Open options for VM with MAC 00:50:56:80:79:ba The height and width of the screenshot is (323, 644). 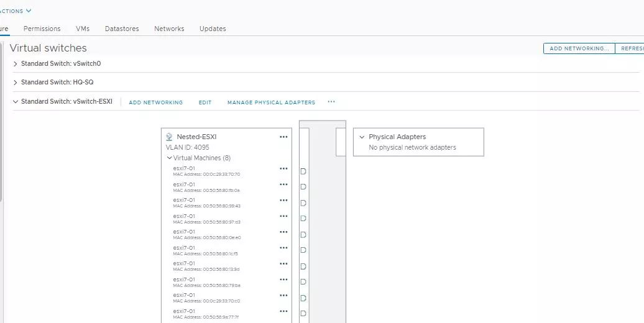point(283,280)
